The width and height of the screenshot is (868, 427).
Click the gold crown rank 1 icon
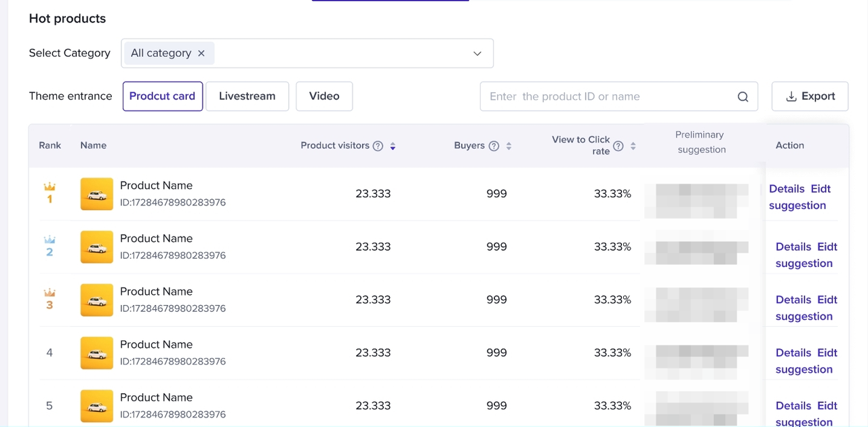click(x=50, y=187)
